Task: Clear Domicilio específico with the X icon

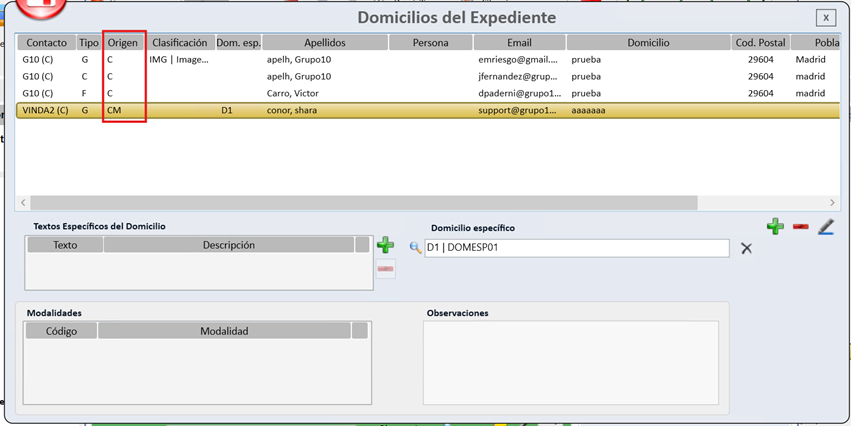Action: (x=747, y=249)
